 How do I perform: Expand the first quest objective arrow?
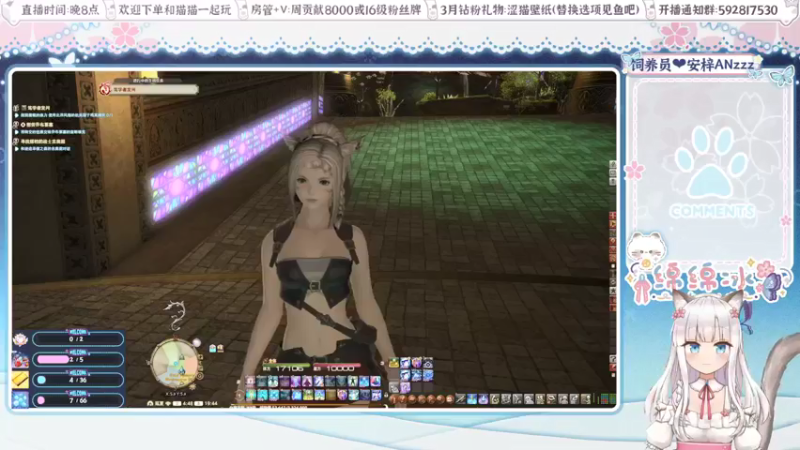pyautogui.click(x=17, y=115)
